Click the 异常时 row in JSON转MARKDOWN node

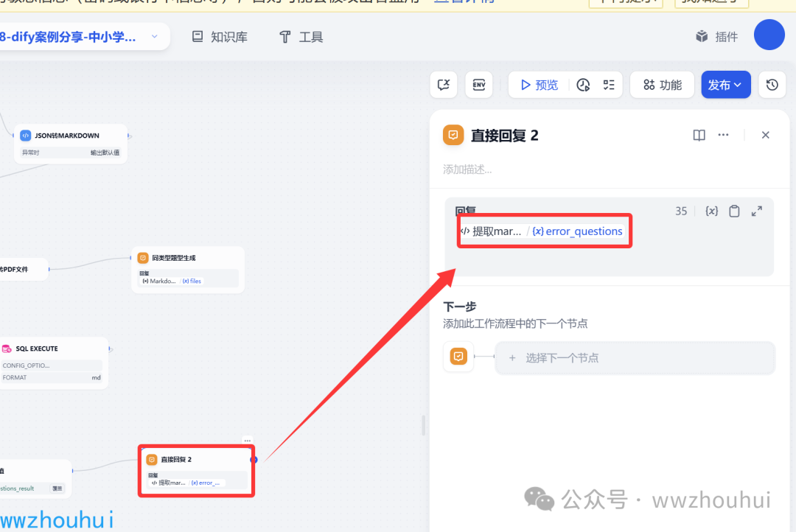[71, 153]
